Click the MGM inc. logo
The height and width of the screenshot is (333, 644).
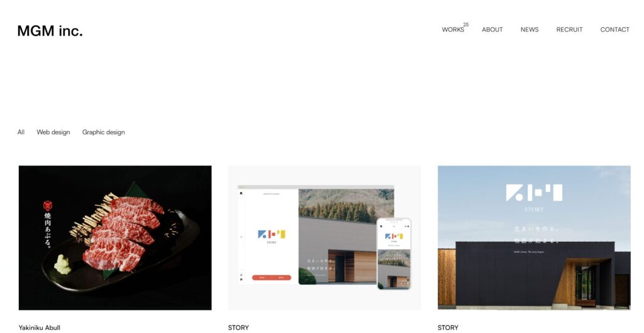click(x=50, y=31)
